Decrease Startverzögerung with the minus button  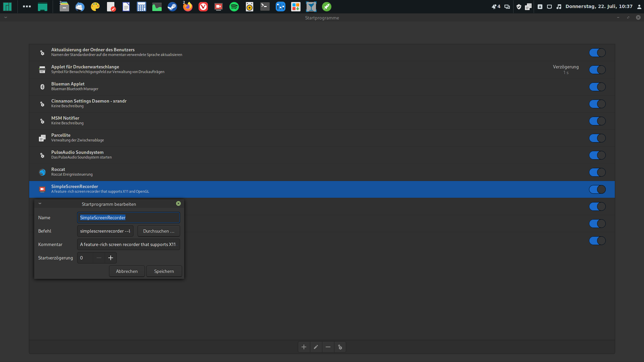[x=99, y=258]
